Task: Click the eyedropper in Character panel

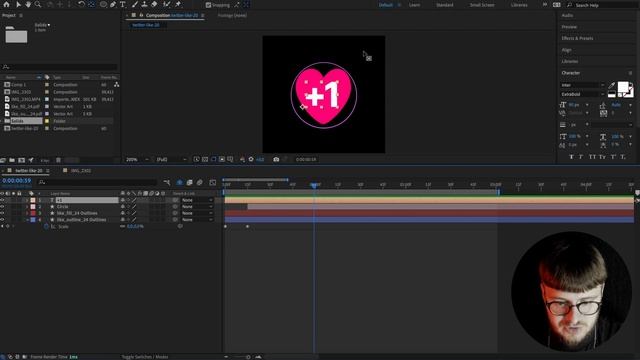Action: (611, 85)
